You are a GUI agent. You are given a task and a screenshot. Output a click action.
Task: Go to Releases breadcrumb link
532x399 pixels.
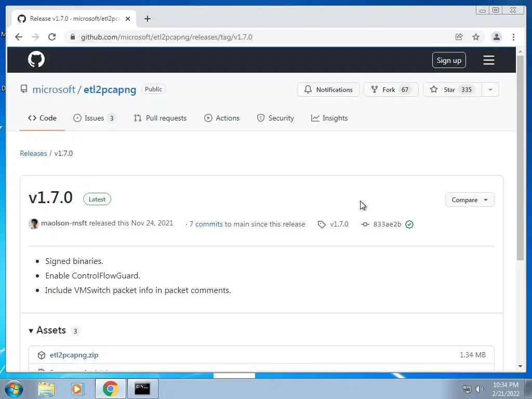[33, 153]
